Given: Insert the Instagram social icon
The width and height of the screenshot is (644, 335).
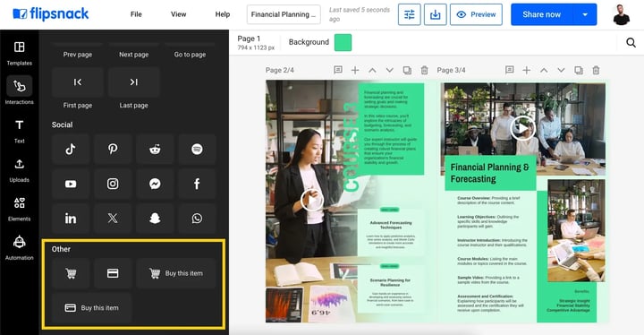Looking at the screenshot, I should (113, 184).
